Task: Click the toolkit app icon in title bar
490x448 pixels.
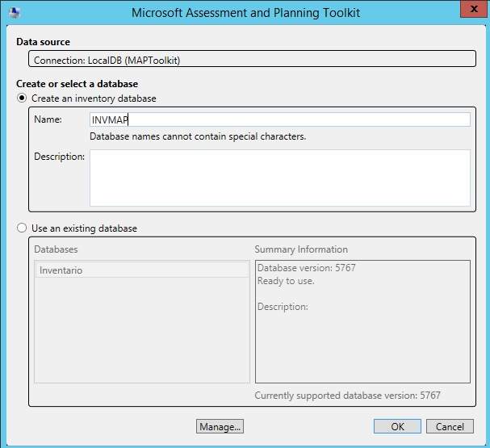Action: click(x=12, y=13)
